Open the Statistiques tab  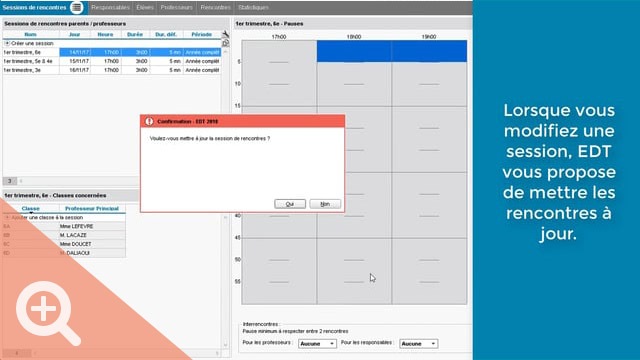tap(253, 7)
